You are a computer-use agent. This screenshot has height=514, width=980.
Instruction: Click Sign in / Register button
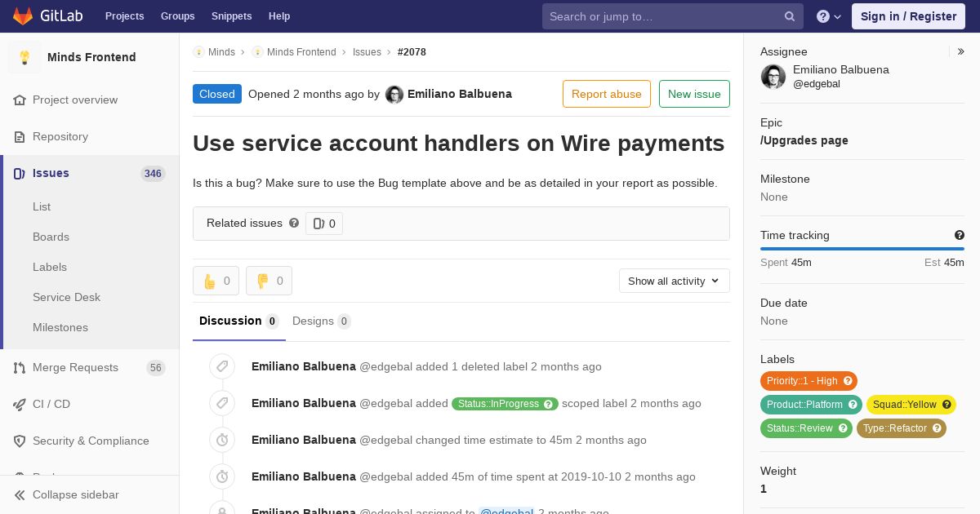908,16
